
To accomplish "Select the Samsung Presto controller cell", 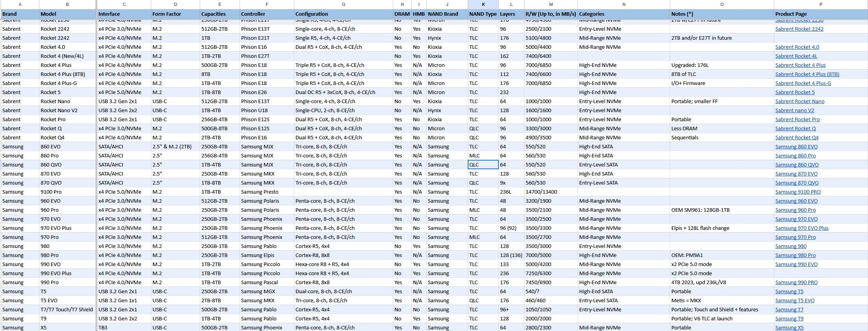I will [267, 192].
